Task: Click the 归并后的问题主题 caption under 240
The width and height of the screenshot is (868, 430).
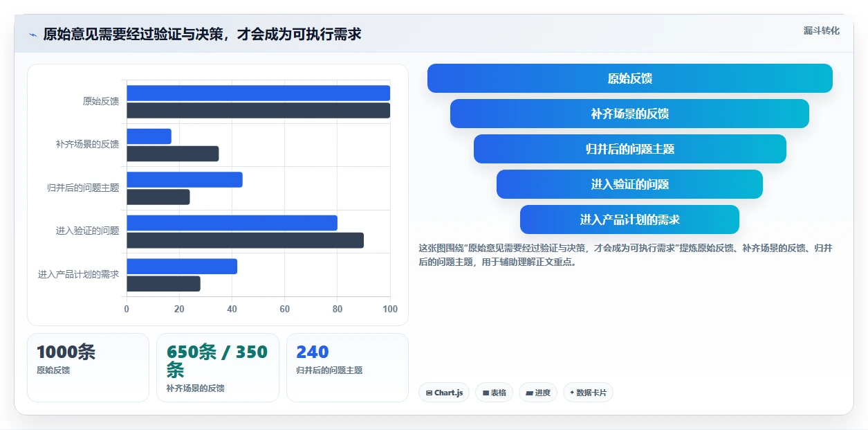Action: tap(329, 370)
